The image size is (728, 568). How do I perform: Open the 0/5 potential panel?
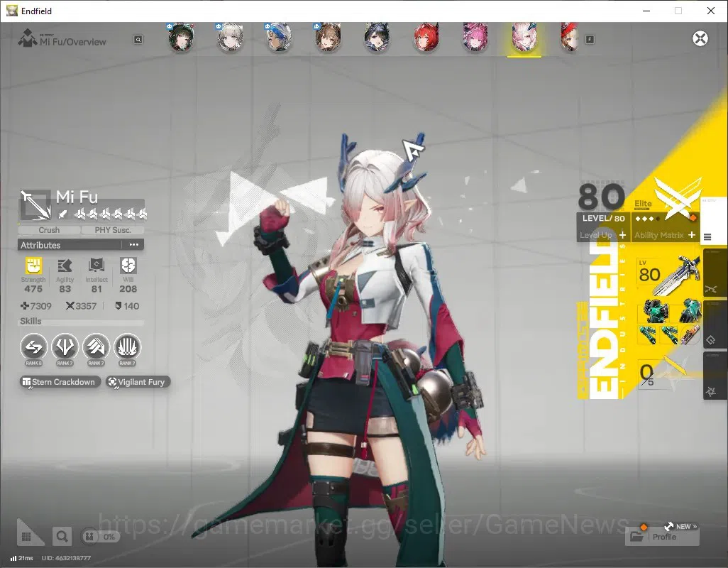point(661,374)
